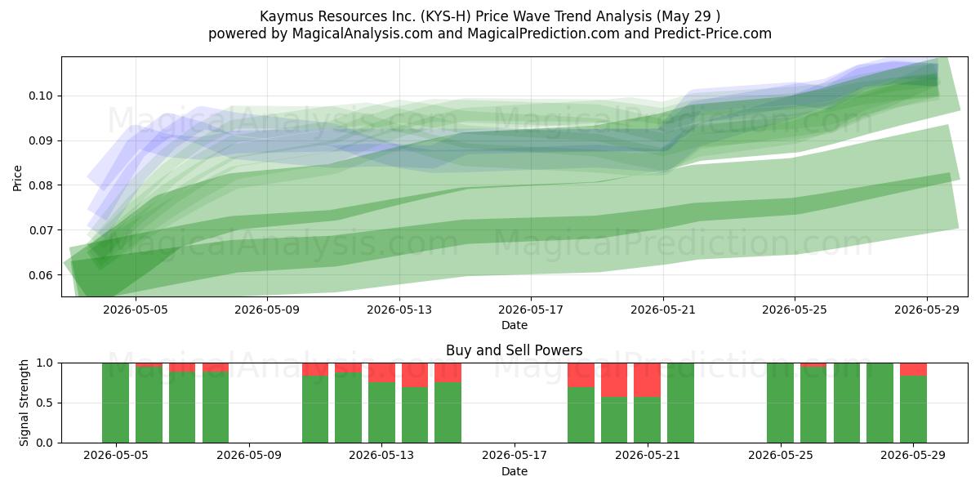Click 2026-05-05 tick on the price chart
Viewport: 980px width, 490px height.
pyautogui.click(x=134, y=310)
